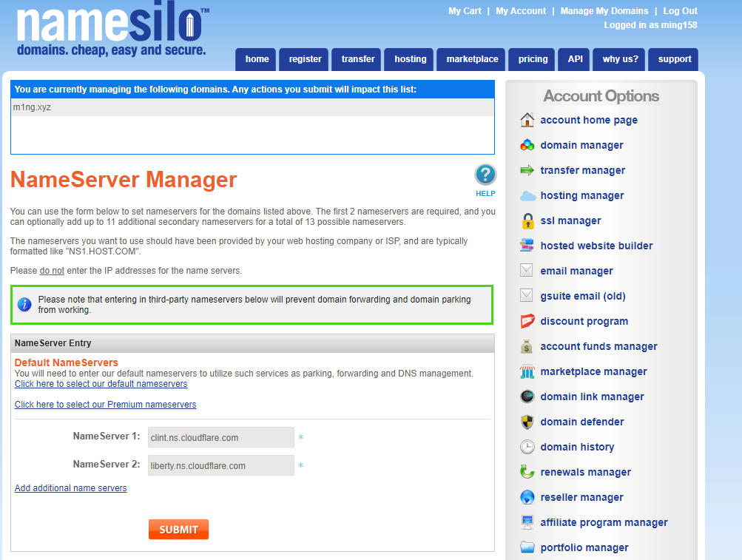742x560 pixels.
Task: Click the gsuite email (old) envelope icon
Action: (x=526, y=295)
